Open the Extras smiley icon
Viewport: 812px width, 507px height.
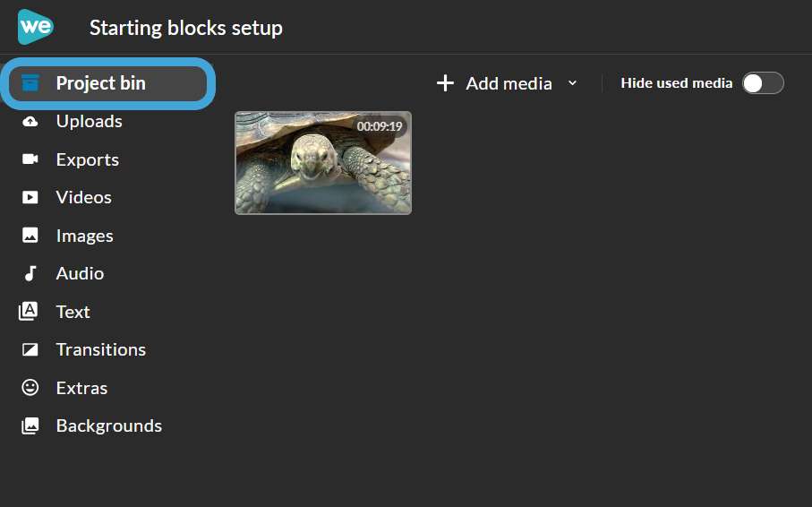click(x=30, y=387)
